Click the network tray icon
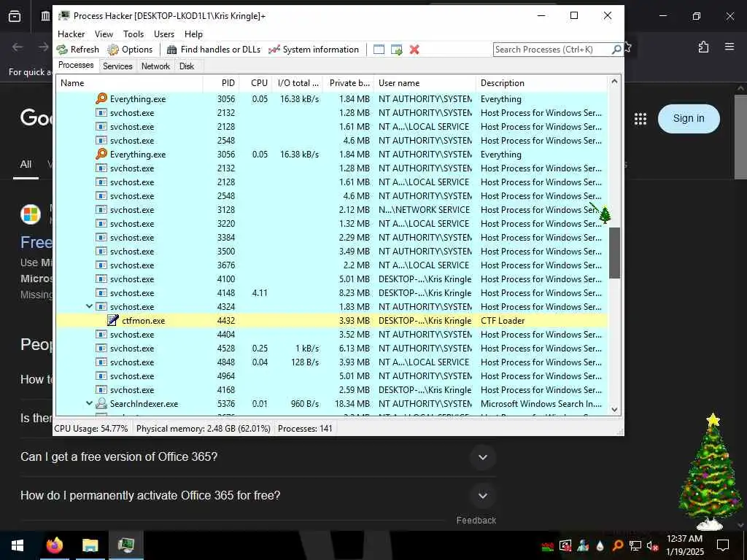 click(x=635, y=545)
